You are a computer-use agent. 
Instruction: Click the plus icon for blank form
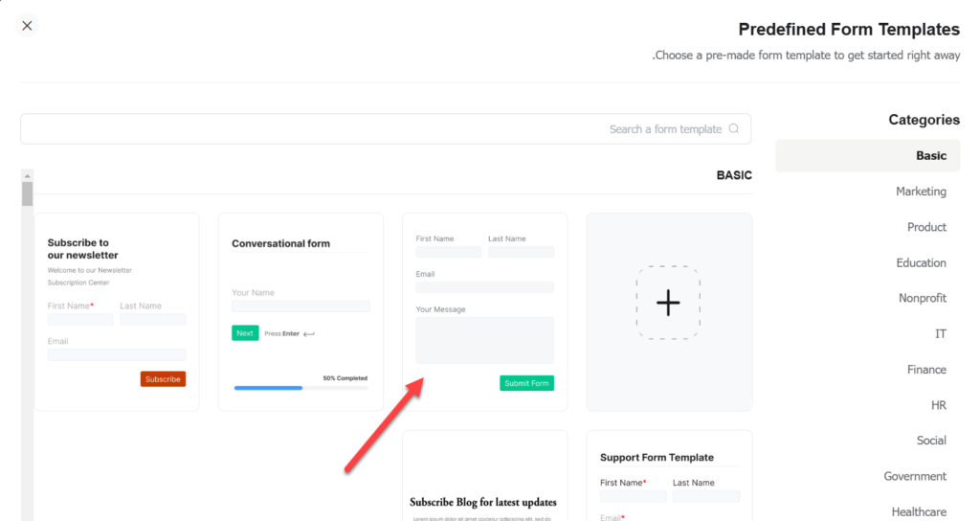pyautogui.click(x=668, y=303)
